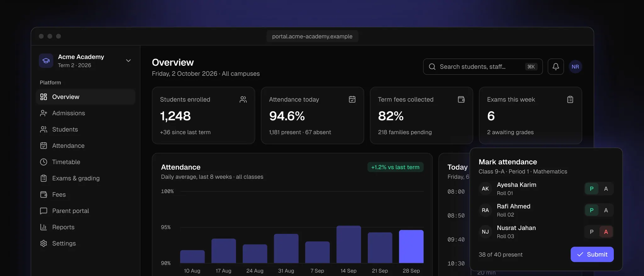This screenshot has width=644, height=276.
Task: Click the +1.2% vs last term badge
Action: coord(395,167)
